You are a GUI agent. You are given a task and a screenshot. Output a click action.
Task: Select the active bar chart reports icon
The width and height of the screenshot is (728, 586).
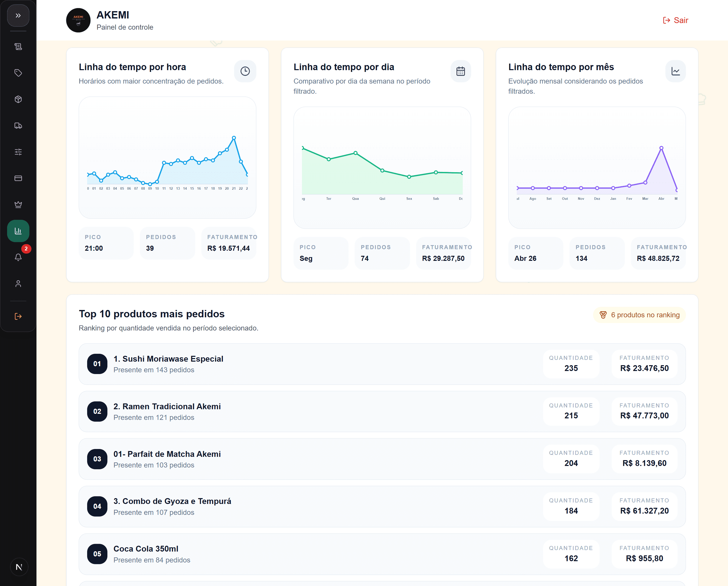(x=18, y=231)
